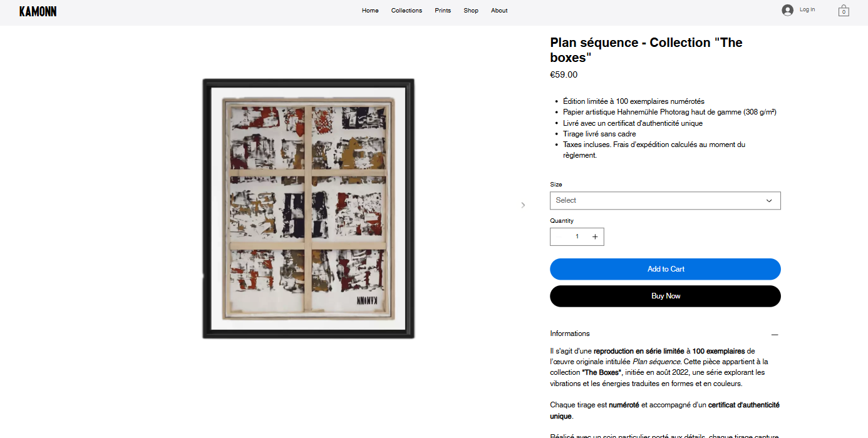868x438 pixels.
Task: Open the Shop page
Action: click(x=471, y=11)
